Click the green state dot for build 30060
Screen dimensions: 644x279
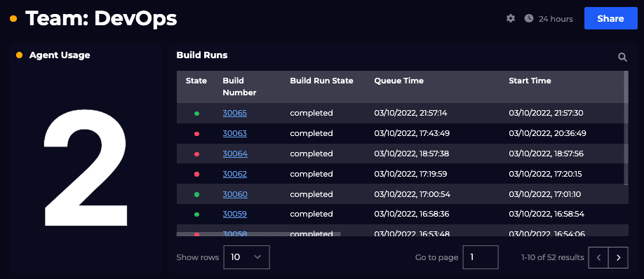pos(196,194)
